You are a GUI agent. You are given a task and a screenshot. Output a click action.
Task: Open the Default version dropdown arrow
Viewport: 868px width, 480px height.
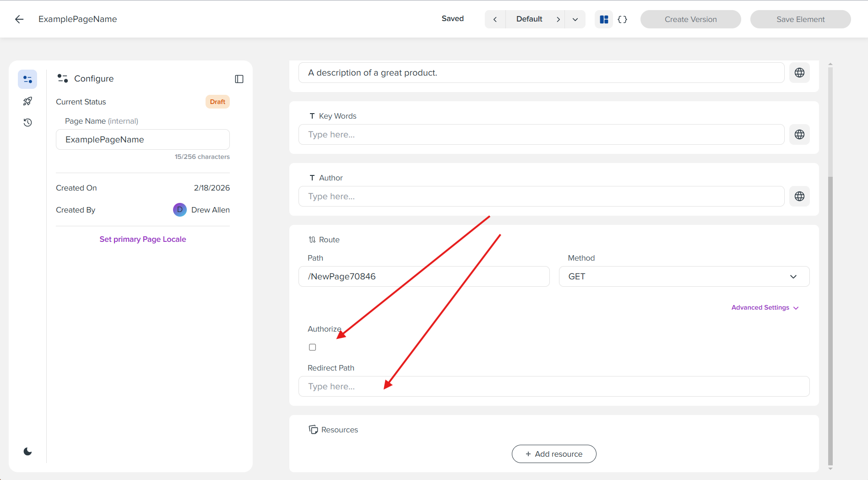pos(575,19)
